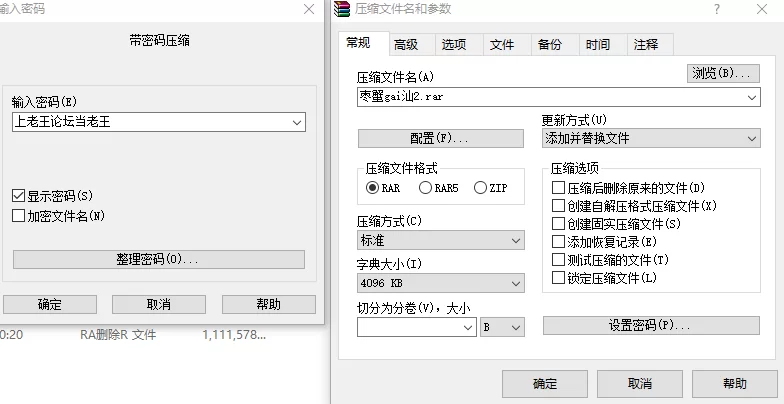Image resolution: width=784 pixels, height=404 pixels.
Task: Click the 配置(F)... button
Action: click(x=440, y=138)
